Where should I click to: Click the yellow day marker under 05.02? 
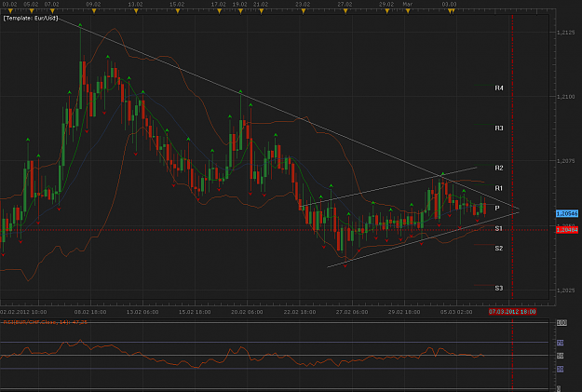click(x=31, y=11)
